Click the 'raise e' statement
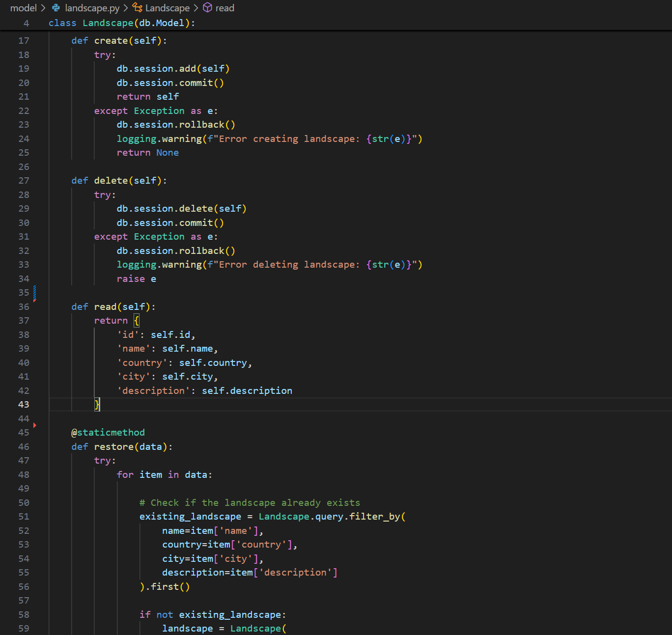This screenshot has width=672, height=635. 137,279
